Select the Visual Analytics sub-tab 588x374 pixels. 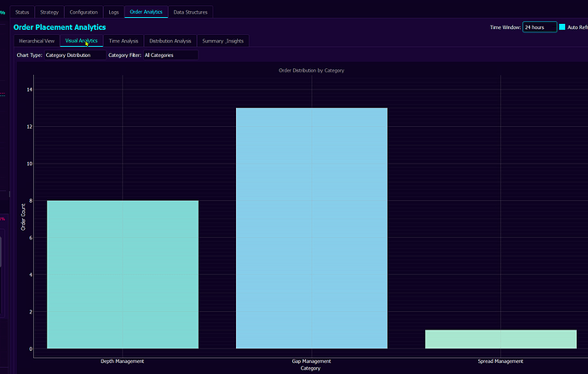pos(82,41)
